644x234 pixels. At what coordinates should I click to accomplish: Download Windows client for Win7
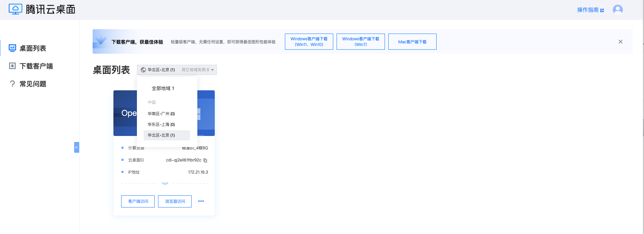[360, 42]
